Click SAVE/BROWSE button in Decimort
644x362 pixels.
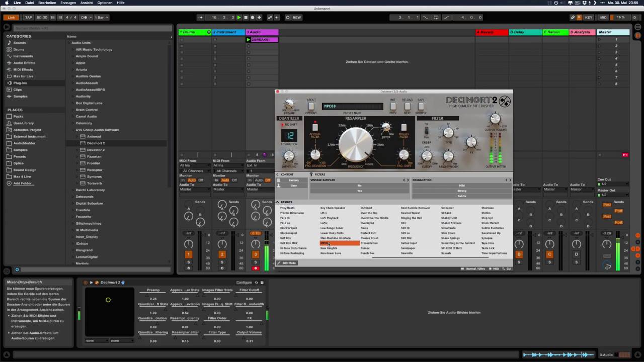pos(421,106)
